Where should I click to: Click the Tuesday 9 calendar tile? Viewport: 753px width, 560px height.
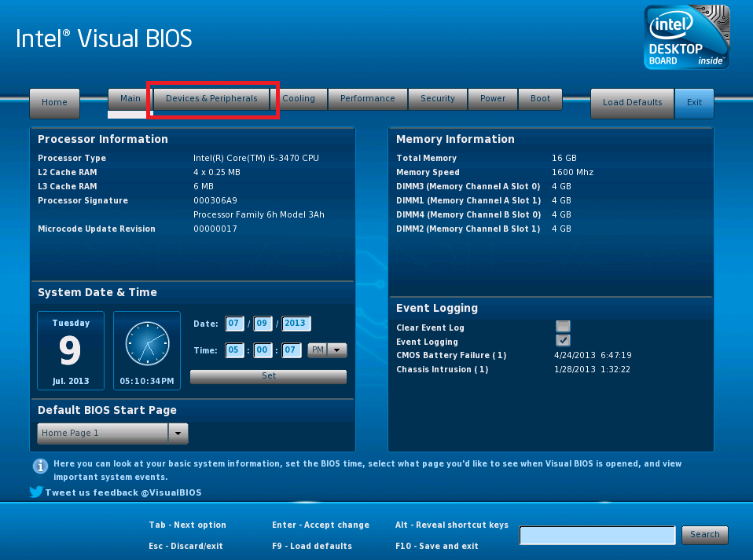71,351
